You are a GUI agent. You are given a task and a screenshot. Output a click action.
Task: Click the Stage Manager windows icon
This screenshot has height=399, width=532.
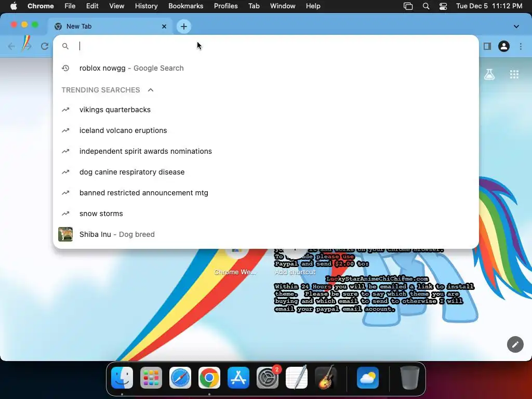[x=408, y=6]
